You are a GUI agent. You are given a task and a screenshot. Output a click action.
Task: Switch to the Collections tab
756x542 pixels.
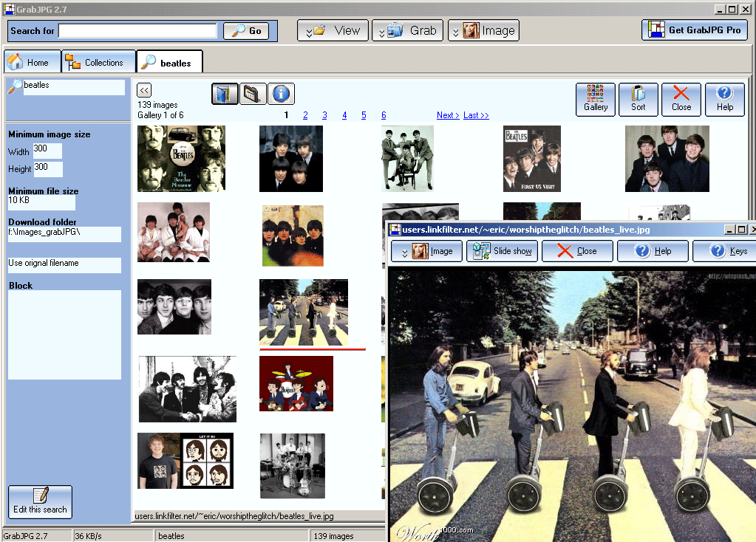click(x=98, y=63)
